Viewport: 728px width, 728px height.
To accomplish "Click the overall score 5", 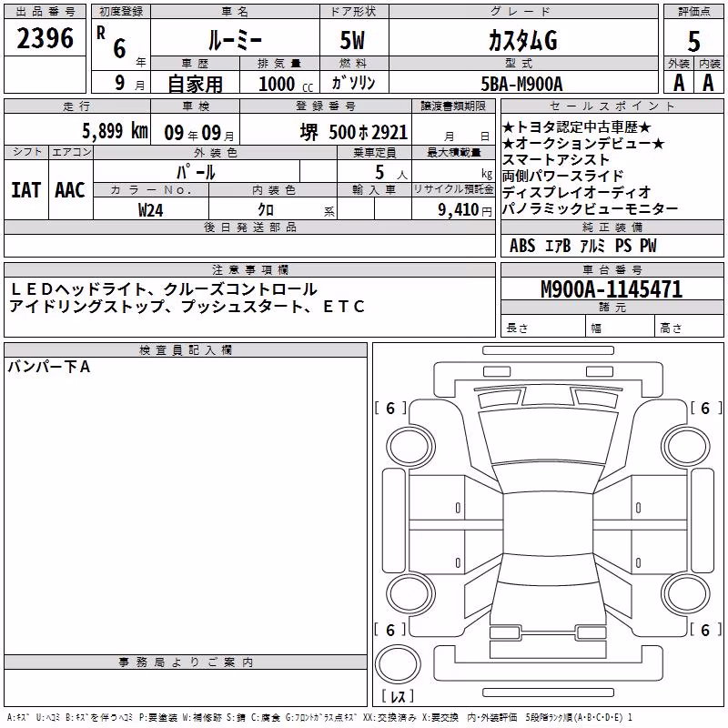I will click(x=693, y=42).
